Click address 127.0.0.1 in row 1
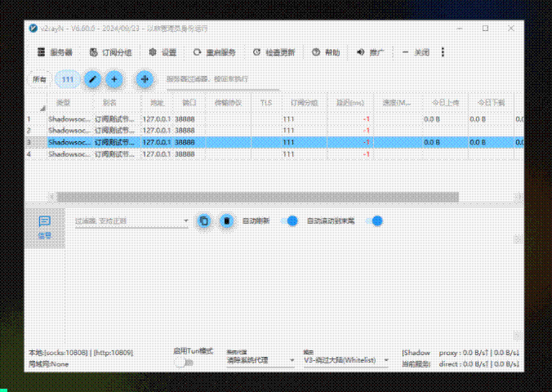Screen dimensions: 552x392 click(157, 119)
